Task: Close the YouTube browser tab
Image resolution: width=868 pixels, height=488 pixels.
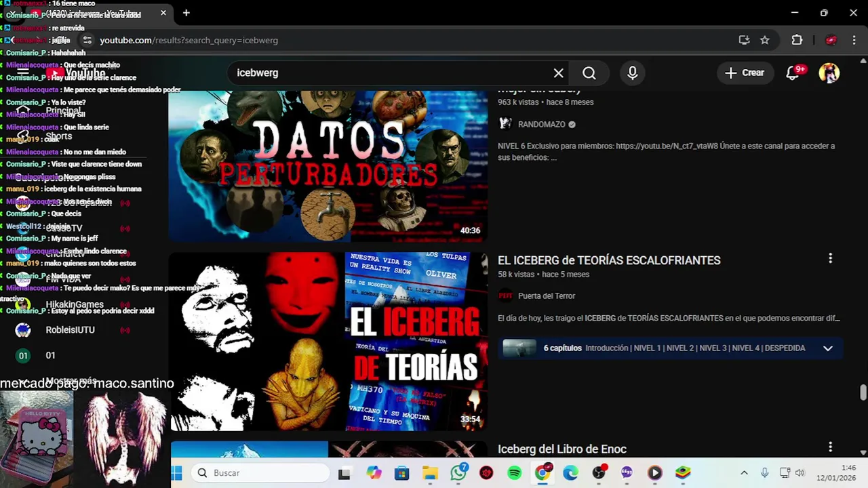Action: point(163,13)
